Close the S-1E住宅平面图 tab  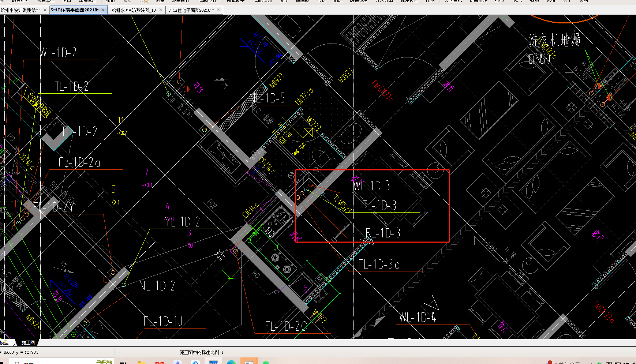(218, 10)
